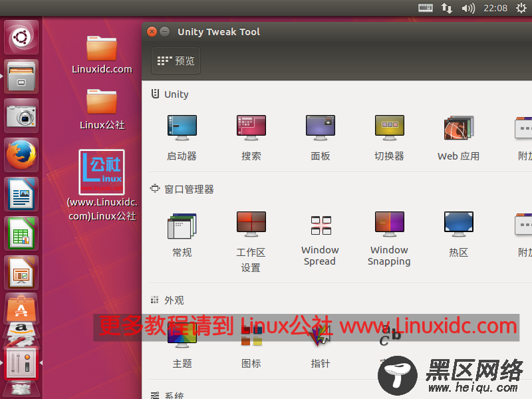Open the 图标 icons appearance settings
Image resolution: width=532 pixels, height=399 pixels.
click(x=251, y=348)
